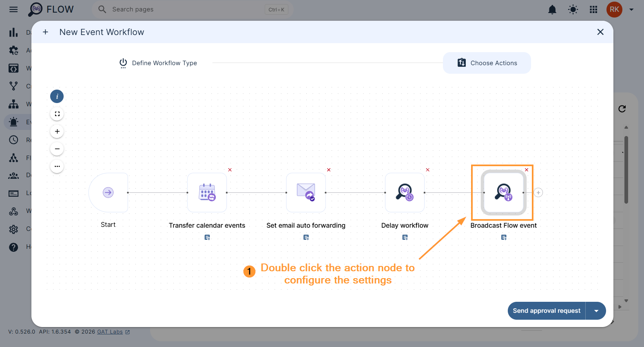The width and height of the screenshot is (644, 347).
Task: Fit the workflow canvas to view
Action: (x=57, y=114)
